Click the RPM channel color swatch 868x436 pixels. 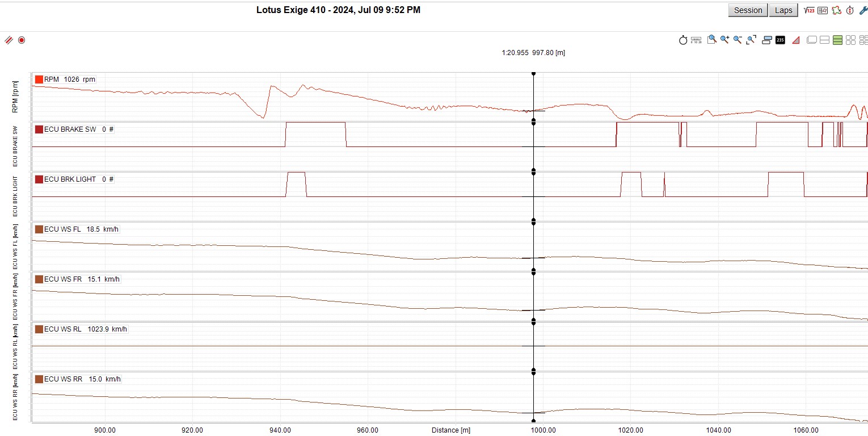tap(39, 79)
